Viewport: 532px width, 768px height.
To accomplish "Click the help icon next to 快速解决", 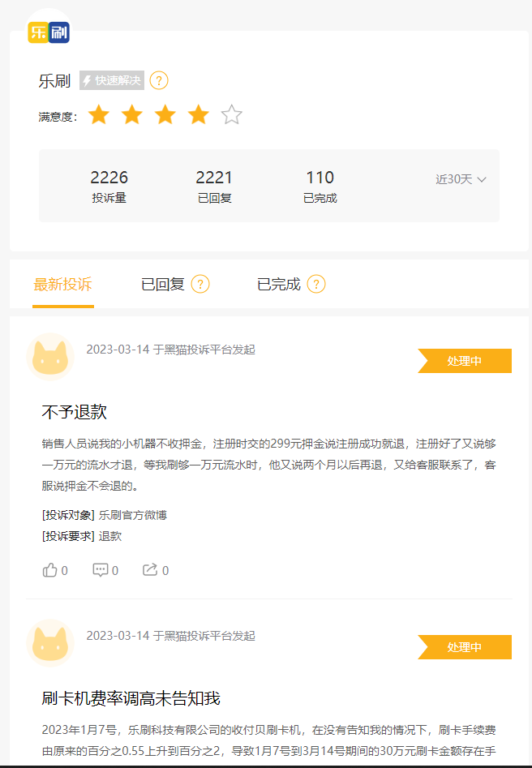I will click(x=159, y=80).
